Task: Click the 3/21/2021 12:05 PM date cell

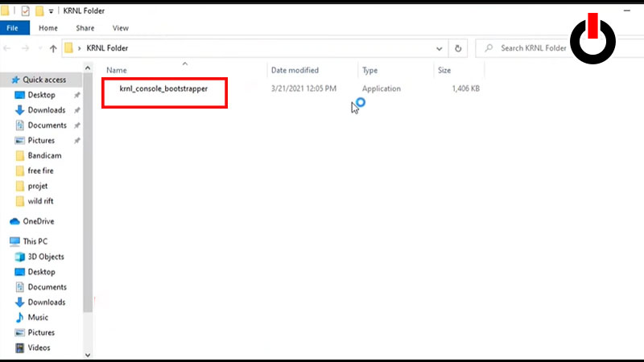Action: coord(303,88)
